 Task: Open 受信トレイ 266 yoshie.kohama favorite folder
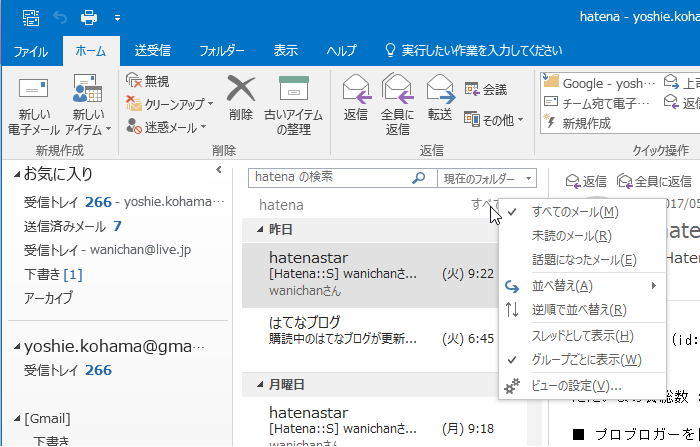[124, 202]
